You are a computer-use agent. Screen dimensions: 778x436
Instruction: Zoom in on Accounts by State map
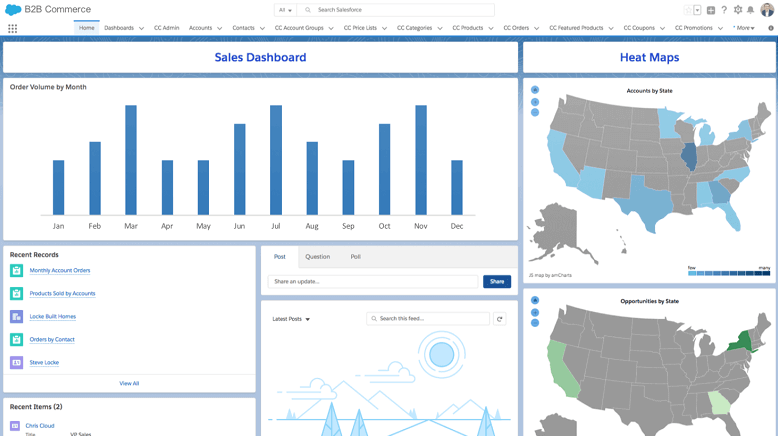pos(535,102)
